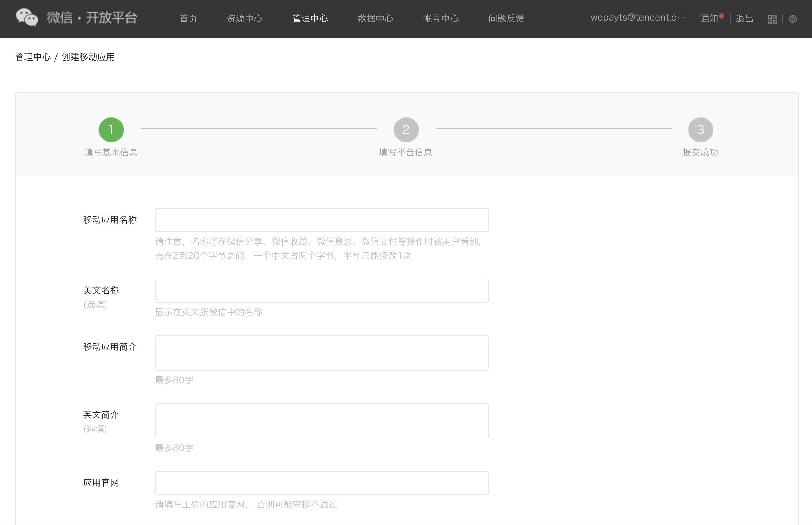Select step 2 circle 填写平台信息
This screenshot has height=525, width=812.
(x=406, y=129)
